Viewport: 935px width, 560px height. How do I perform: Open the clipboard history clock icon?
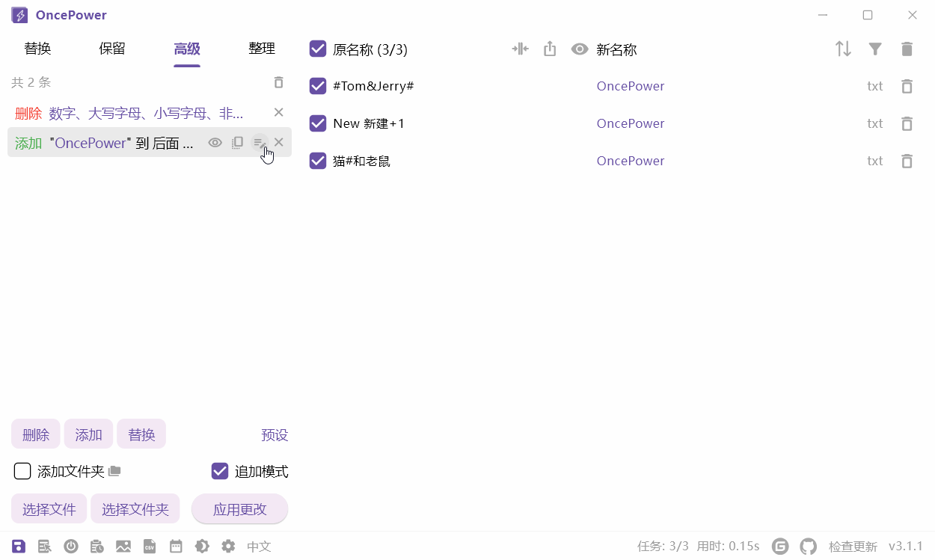pos(97,547)
